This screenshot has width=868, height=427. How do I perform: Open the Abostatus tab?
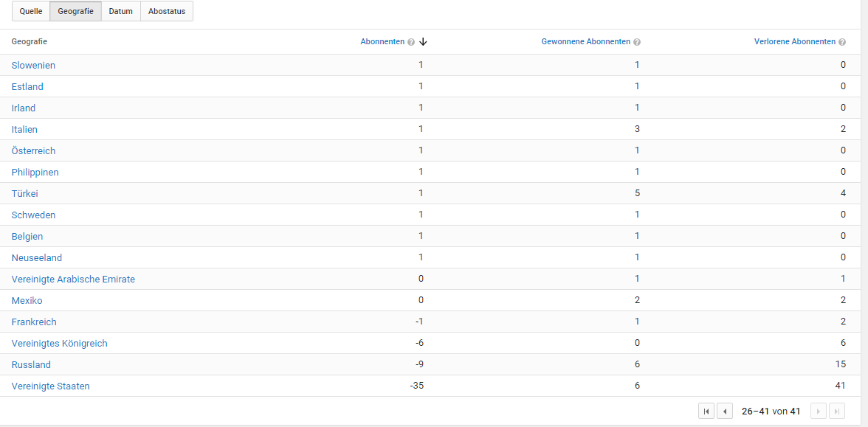point(167,11)
